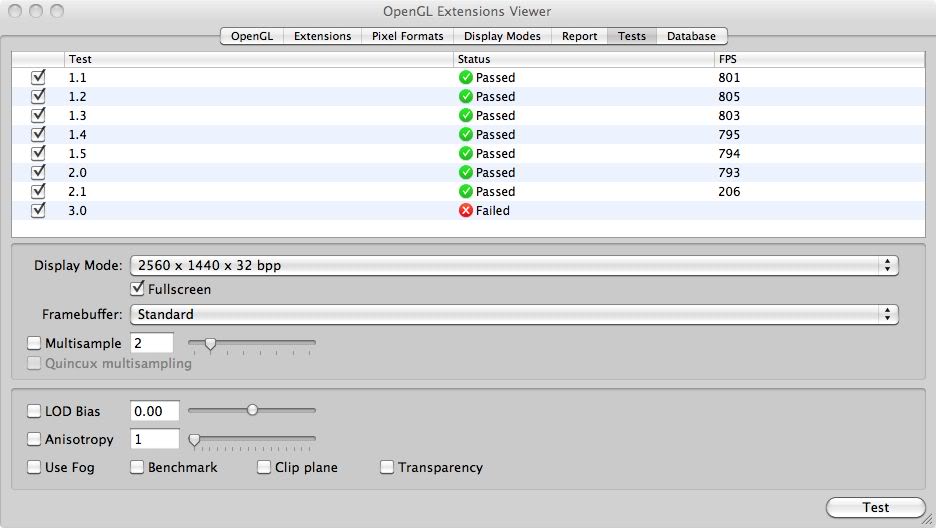Click the LOD Bias slider thumb
This screenshot has height=528, width=936.
pyautogui.click(x=253, y=410)
